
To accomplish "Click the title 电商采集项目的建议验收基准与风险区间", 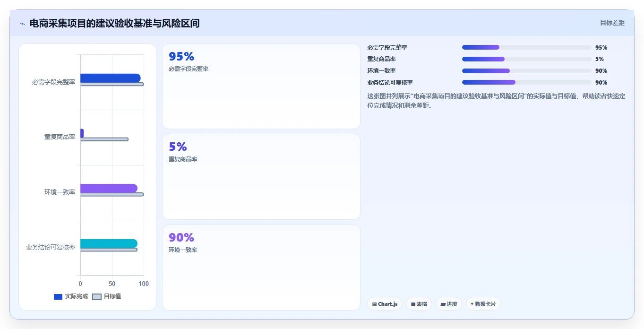I will pos(114,23).
